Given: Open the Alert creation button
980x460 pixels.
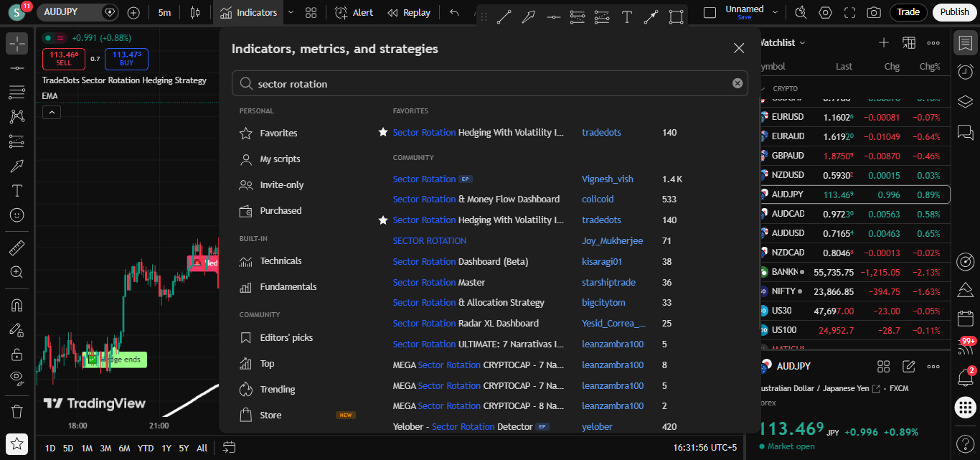Looking at the screenshot, I should point(354,12).
